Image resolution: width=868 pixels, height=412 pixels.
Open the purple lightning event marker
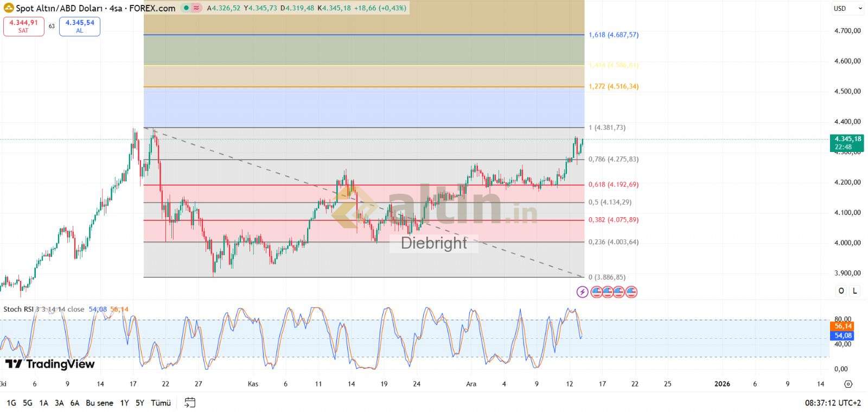tap(582, 292)
